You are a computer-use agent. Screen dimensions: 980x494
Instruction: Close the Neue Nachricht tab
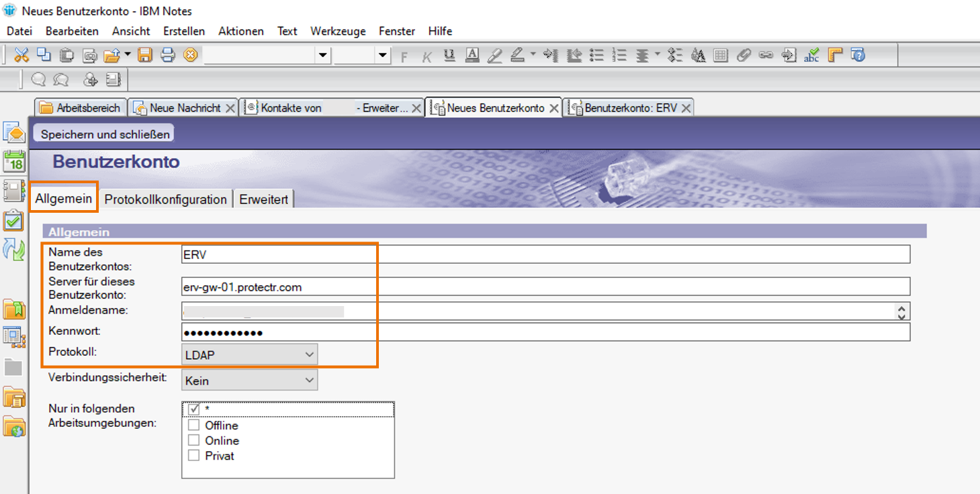(x=230, y=108)
